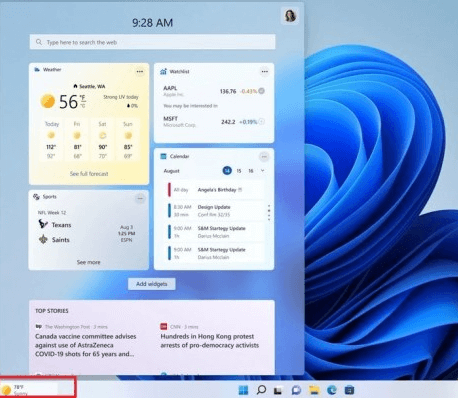The image size is (458, 400).
Task: Add MSFT with the plus icon
Action: [x=262, y=121]
